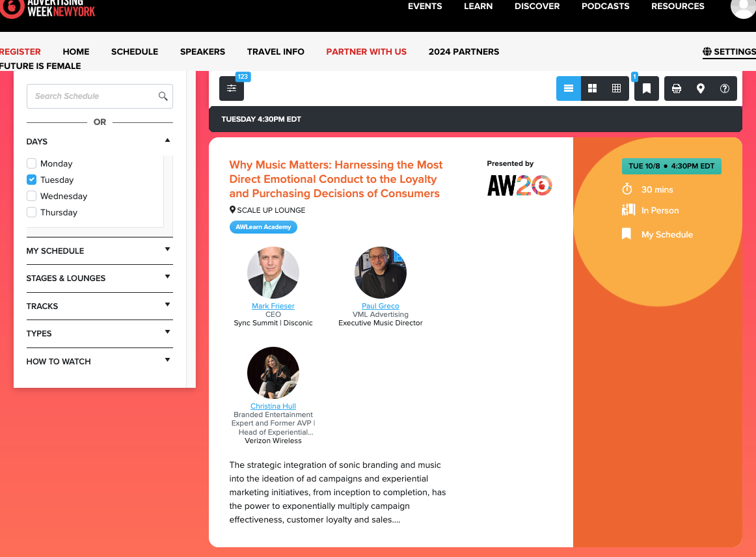The width and height of the screenshot is (756, 557).
Task: Click the Register link
Action: click(x=20, y=51)
